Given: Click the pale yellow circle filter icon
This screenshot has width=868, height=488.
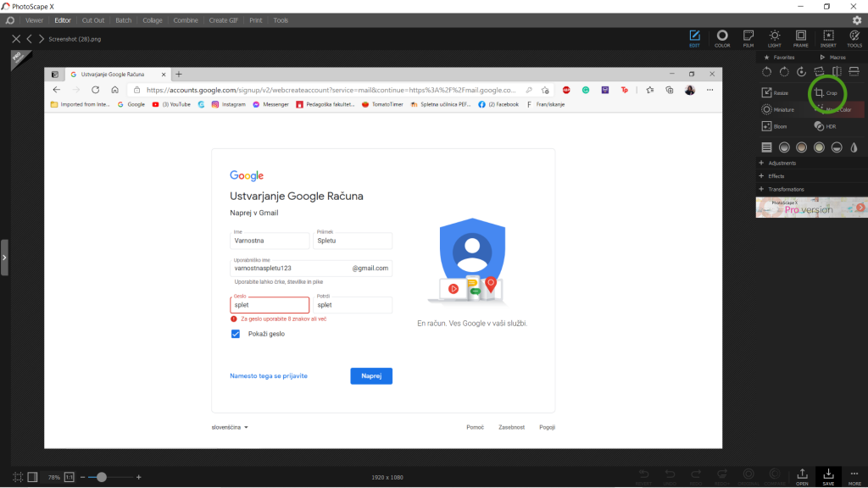Looking at the screenshot, I should (x=820, y=147).
